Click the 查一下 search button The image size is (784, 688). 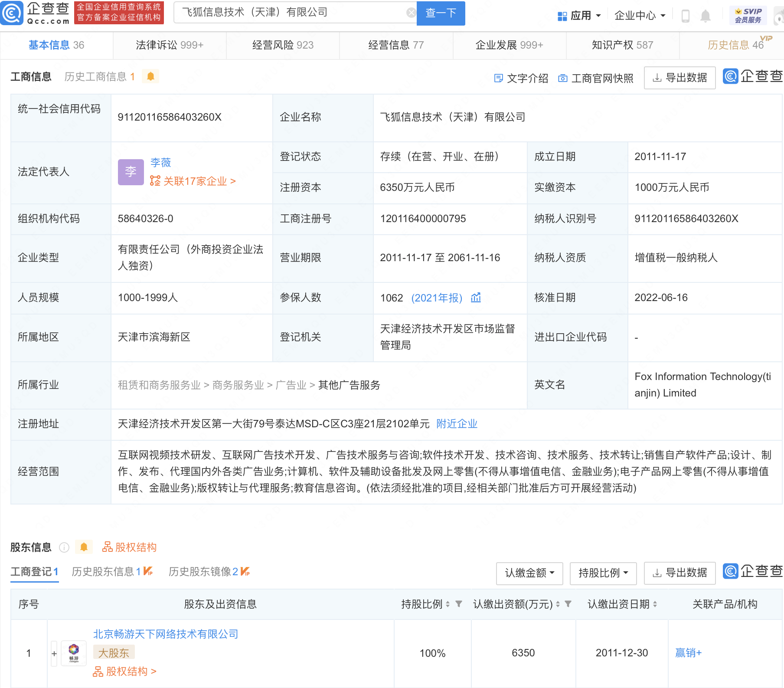[x=441, y=13]
